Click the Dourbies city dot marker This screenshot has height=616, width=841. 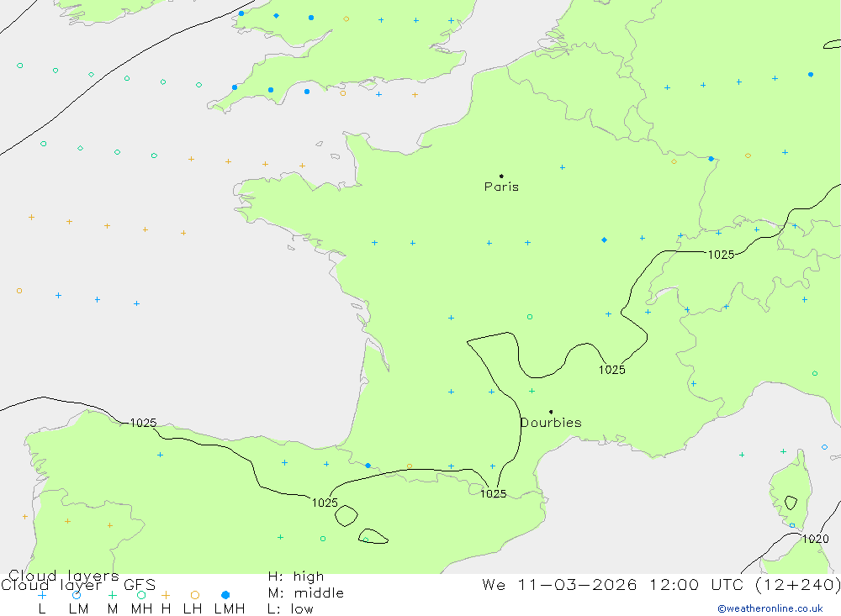551,412
